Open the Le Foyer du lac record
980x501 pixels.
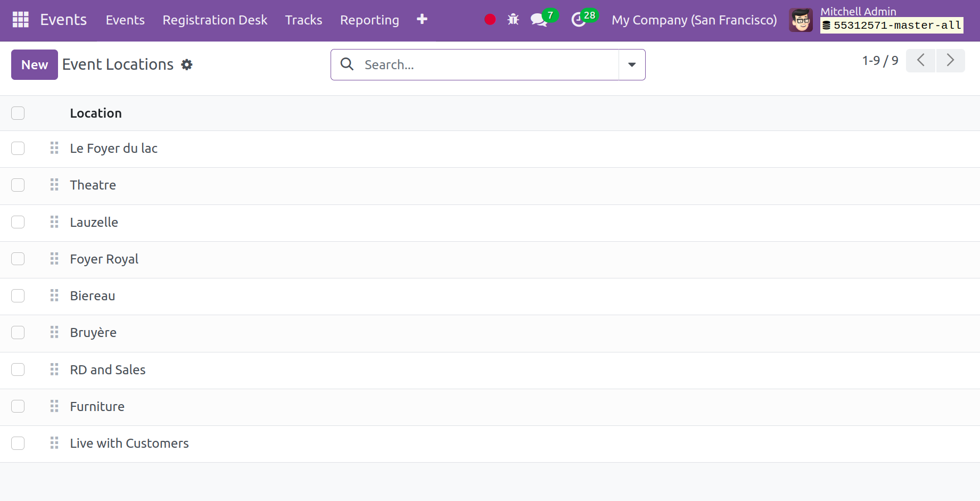point(114,148)
